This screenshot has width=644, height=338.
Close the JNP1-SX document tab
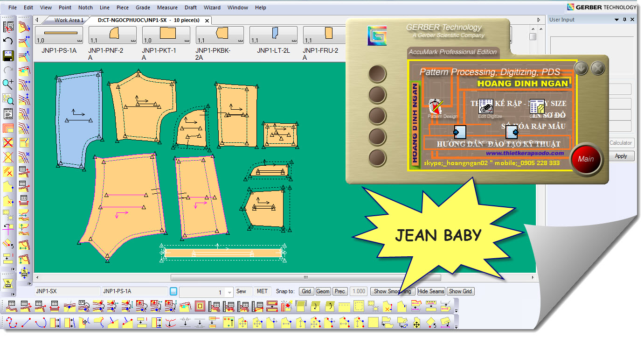pos(207,20)
